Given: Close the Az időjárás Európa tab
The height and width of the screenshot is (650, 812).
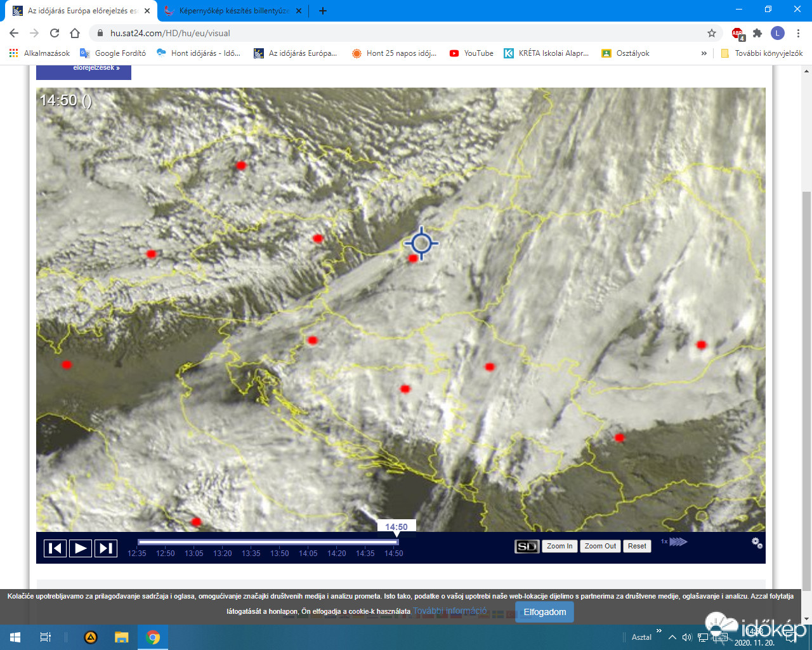Looking at the screenshot, I should pos(147,11).
